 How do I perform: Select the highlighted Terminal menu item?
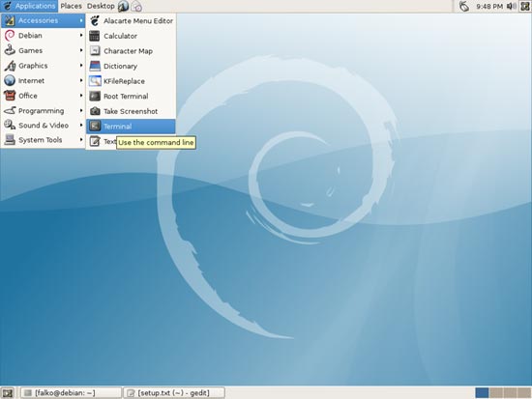tap(131, 127)
